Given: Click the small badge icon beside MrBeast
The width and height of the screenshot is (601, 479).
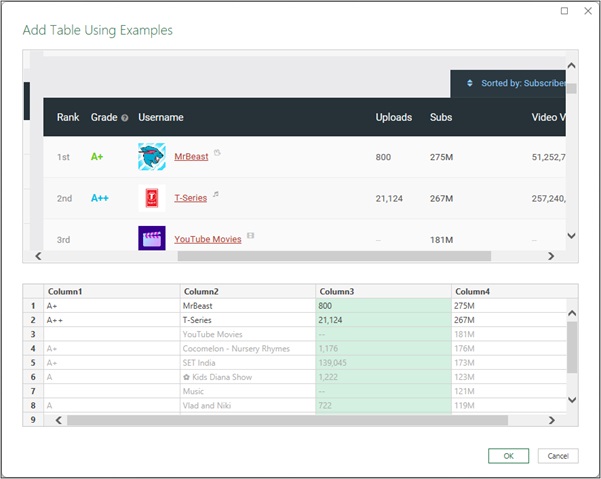Looking at the screenshot, I should pos(217,153).
